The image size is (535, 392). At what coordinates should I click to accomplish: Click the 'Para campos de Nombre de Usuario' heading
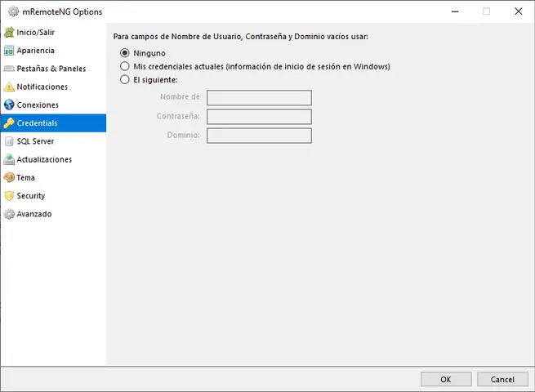[240, 37]
